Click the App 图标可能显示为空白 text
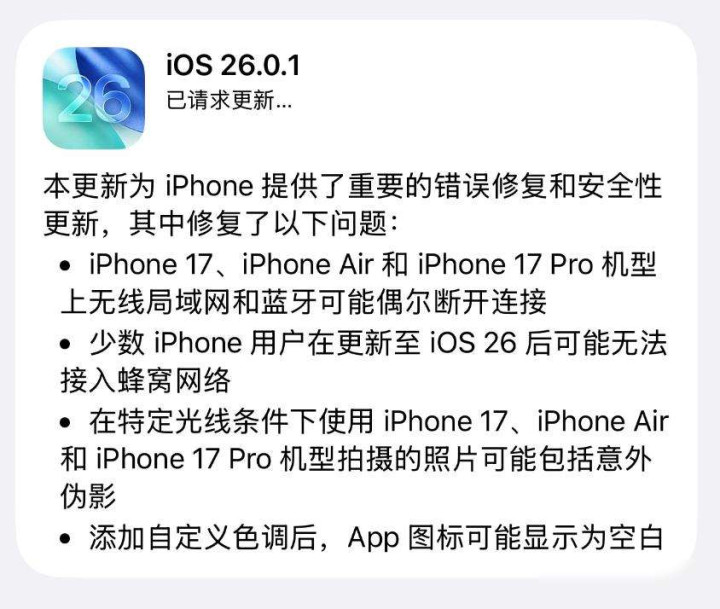This screenshot has height=609, width=720. tap(505, 537)
